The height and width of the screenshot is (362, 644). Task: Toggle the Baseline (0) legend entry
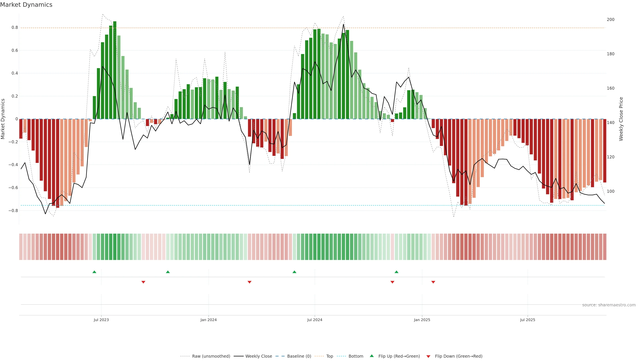[x=299, y=356]
